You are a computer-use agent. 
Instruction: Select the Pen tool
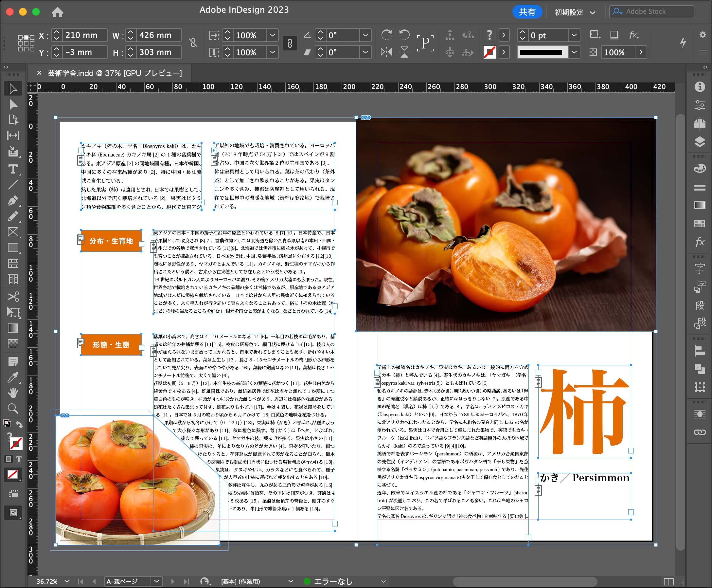tap(13, 200)
